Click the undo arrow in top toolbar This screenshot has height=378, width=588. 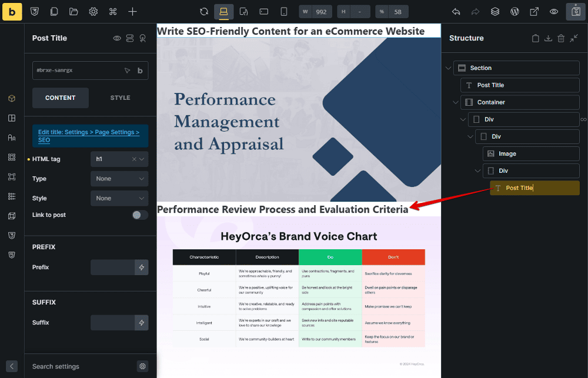point(456,11)
